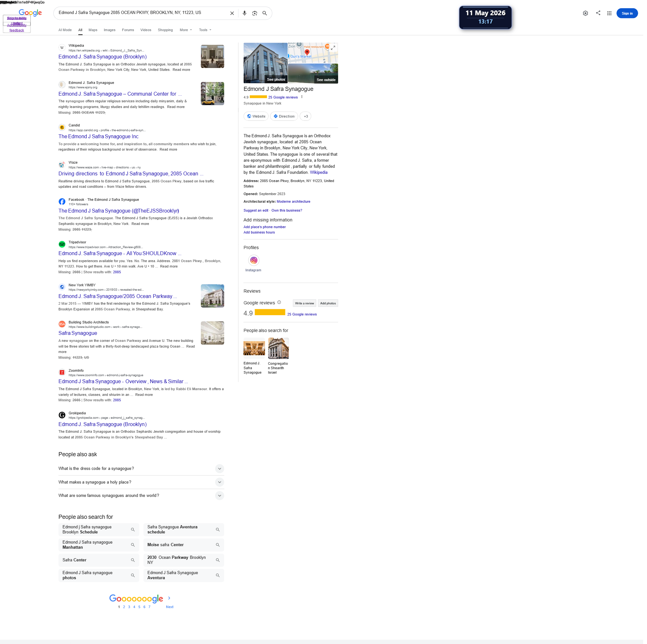
Task: Open the more options dots beside reviews
Action: (303, 98)
